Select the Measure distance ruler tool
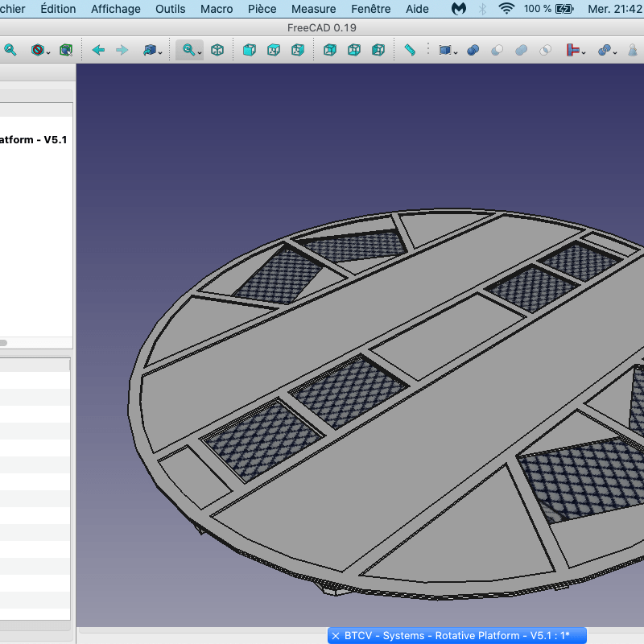The image size is (644, 644). click(x=410, y=50)
